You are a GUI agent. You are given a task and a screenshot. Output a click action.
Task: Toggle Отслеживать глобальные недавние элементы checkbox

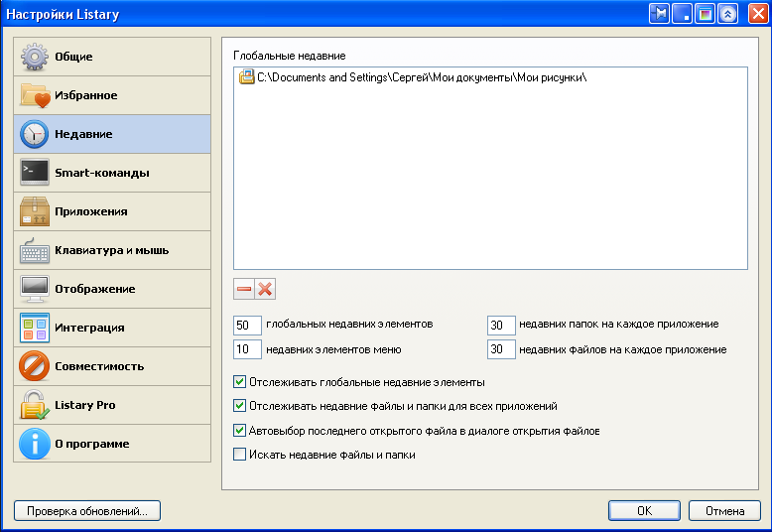tap(239, 382)
